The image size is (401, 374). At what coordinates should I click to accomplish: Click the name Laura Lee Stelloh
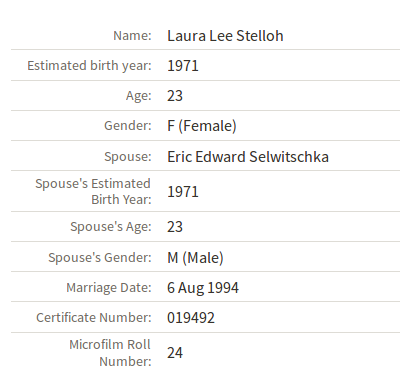click(225, 36)
